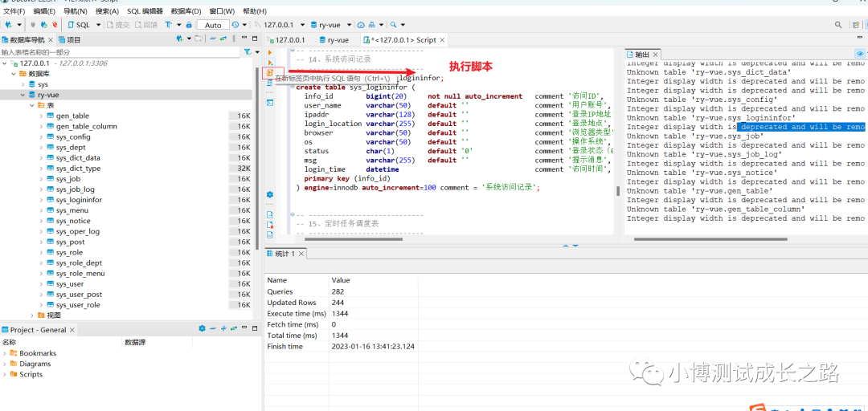Image resolution: width=868 pixels, height=411 pixels.
Task: Toggle link-with-editor arrows in Project panel
Action: (234, 329)
